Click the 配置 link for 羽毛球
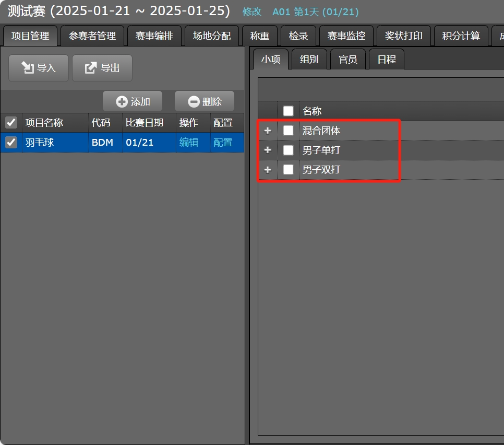This screenshot has width=504, height=445. coord(223,142)
